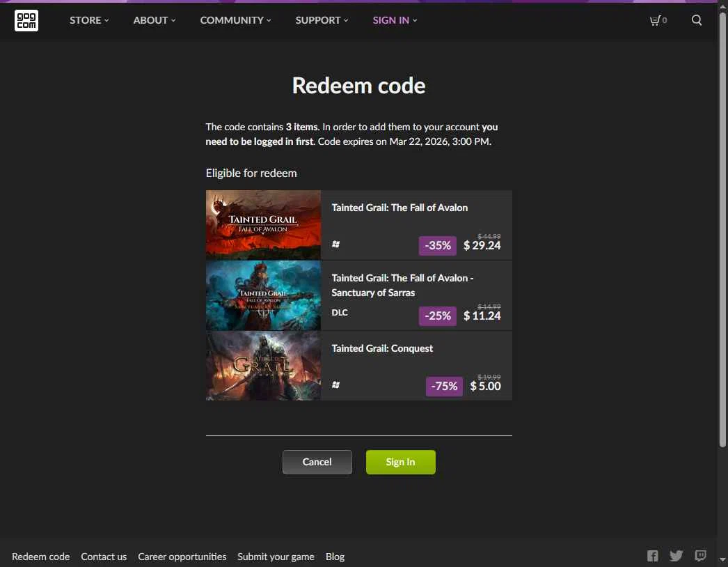728x567 pixels.
Task: Click the $ 29.24 price
Action: pos(482,245)
